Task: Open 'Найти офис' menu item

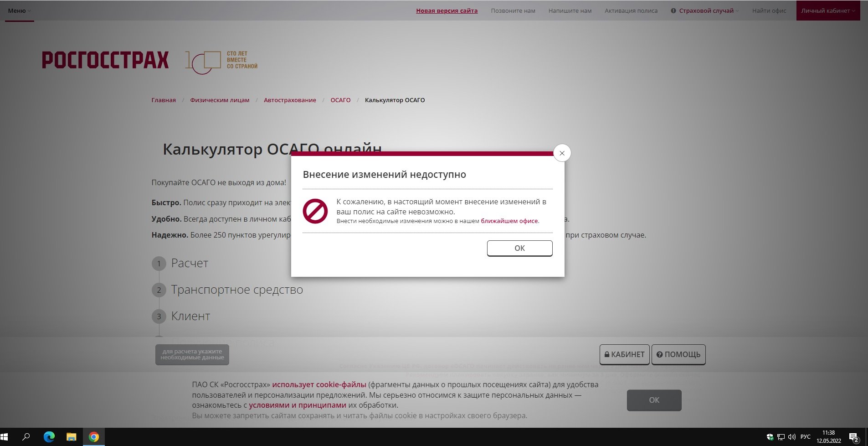Action: [769, 10]
